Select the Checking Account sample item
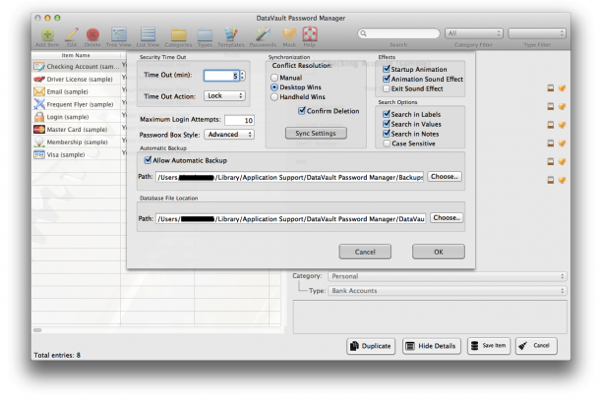 [76, 67]
